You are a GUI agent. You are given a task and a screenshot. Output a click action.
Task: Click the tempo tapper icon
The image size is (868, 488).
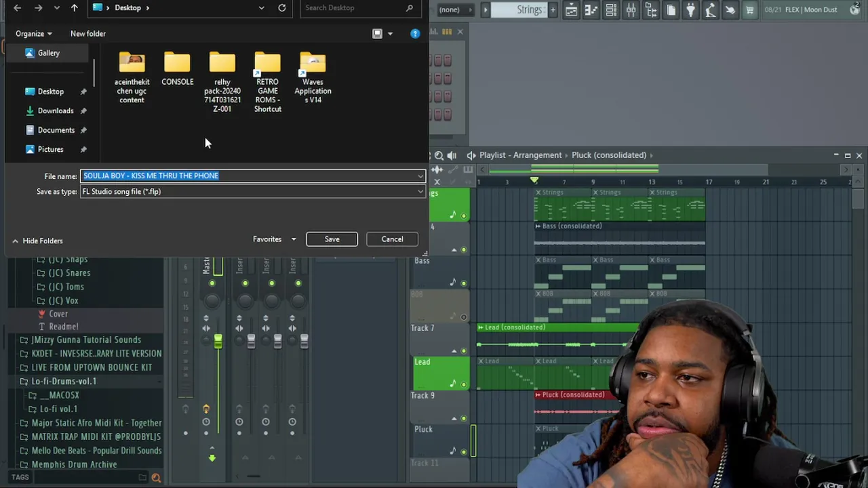710,9
